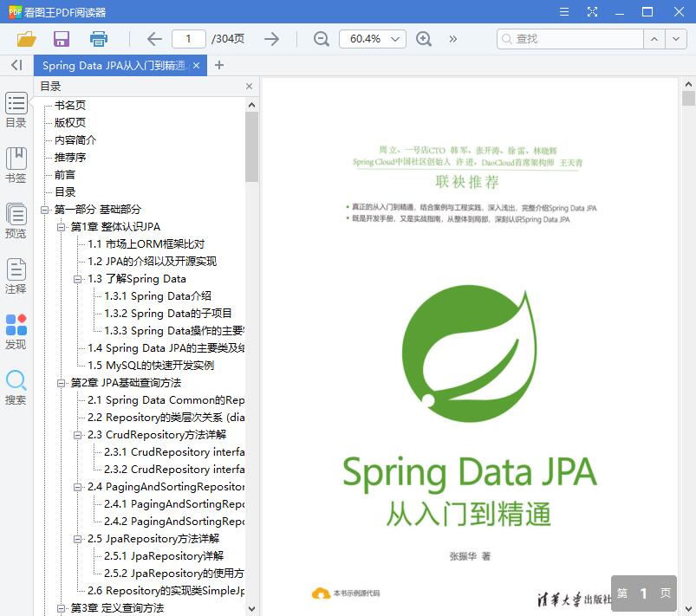The image size is (696, 616).
Task: Show more toolbar tools via double chevron
Action: point(452,39)
